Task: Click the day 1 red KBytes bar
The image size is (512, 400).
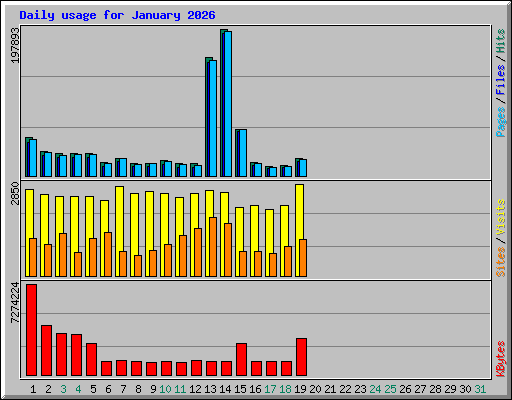Action: click(x=31, y=330)
